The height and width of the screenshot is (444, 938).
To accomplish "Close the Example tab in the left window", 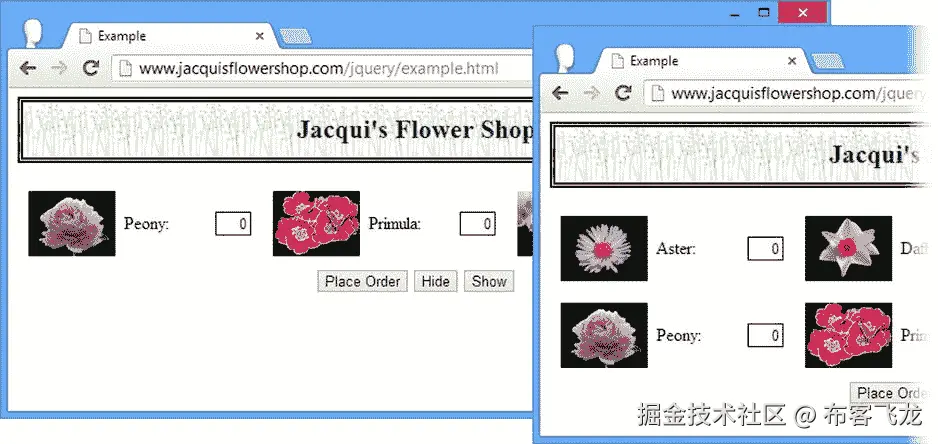I will [x=259, y=36].
